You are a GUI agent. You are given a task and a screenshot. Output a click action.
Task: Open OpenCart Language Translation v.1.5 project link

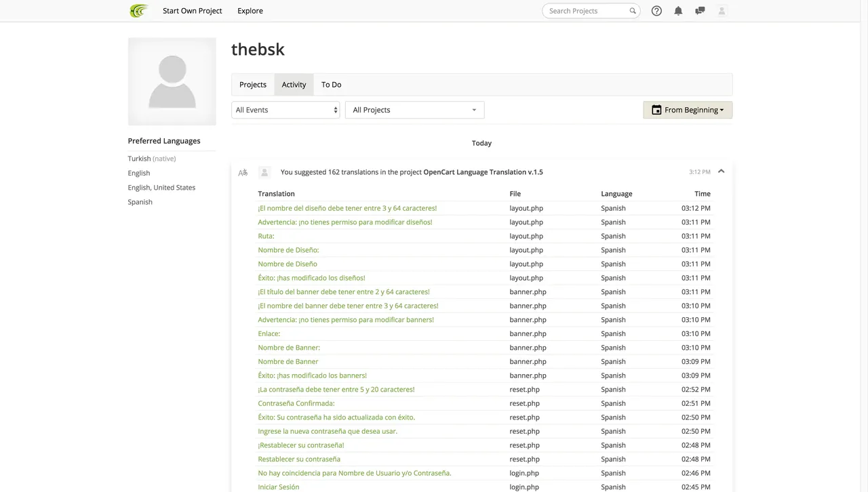pyautogui.click(x=483, y=172)
